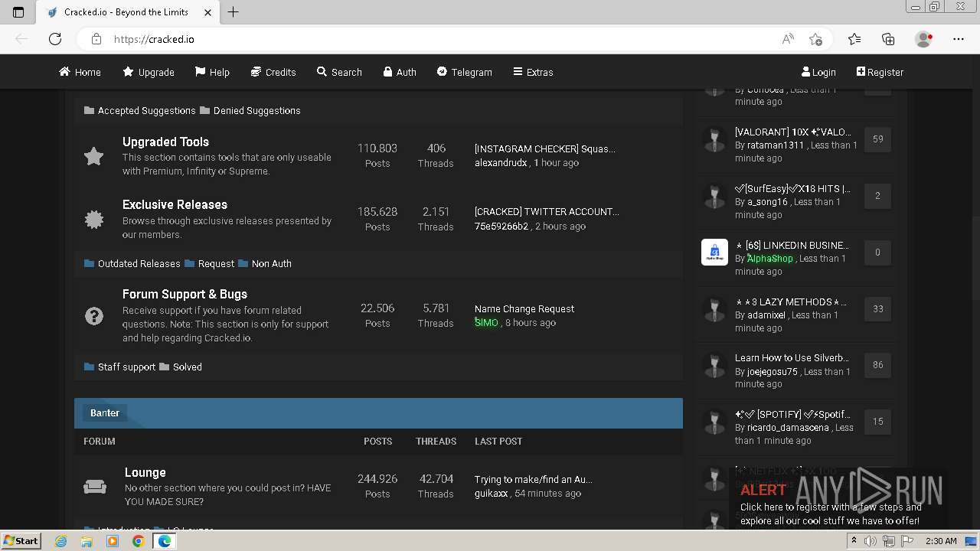Open guikaxx user profile
Screen dimensions: 980x551
[x=491, y=494]
